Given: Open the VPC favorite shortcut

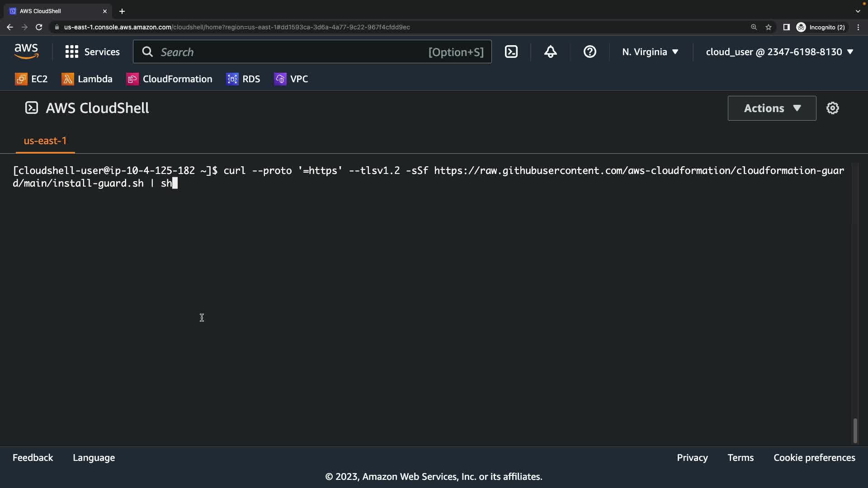Looking at the screenshot, I should tap(291, 79).
